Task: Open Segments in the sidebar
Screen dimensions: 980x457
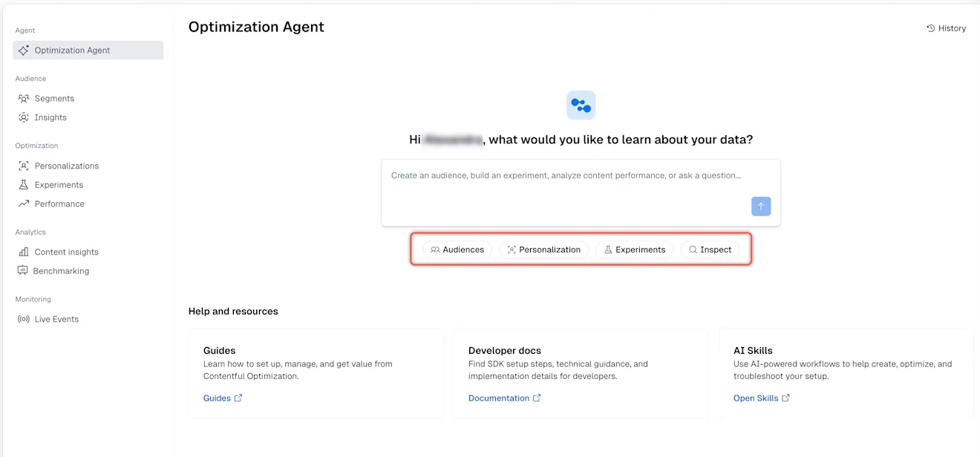Action: (x=54, y=98)
